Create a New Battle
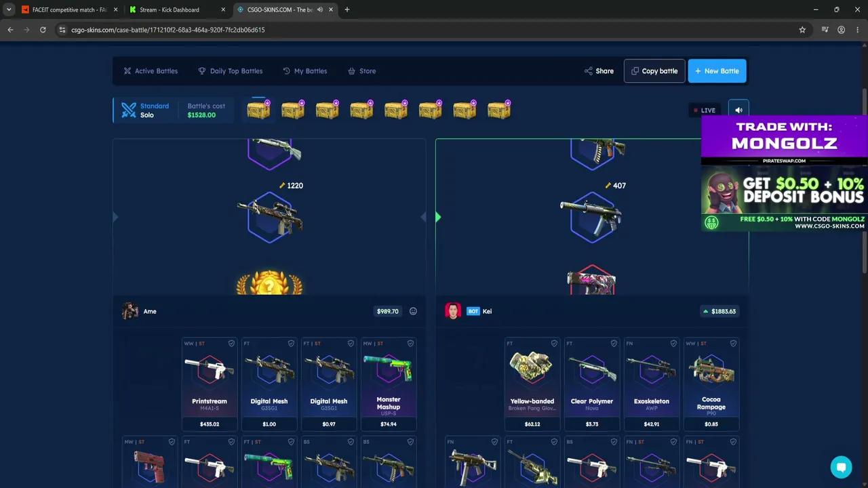Image resolution: width=868 pixels, height=488 pixels. point(717,71)
